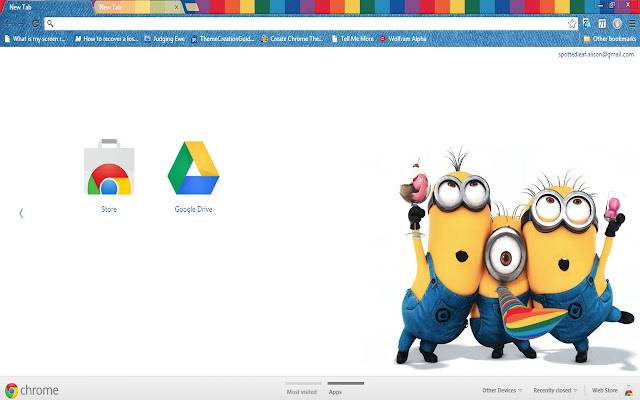
Task: Open the Web Store link at the bottom
Action: [x=604, y=391]
